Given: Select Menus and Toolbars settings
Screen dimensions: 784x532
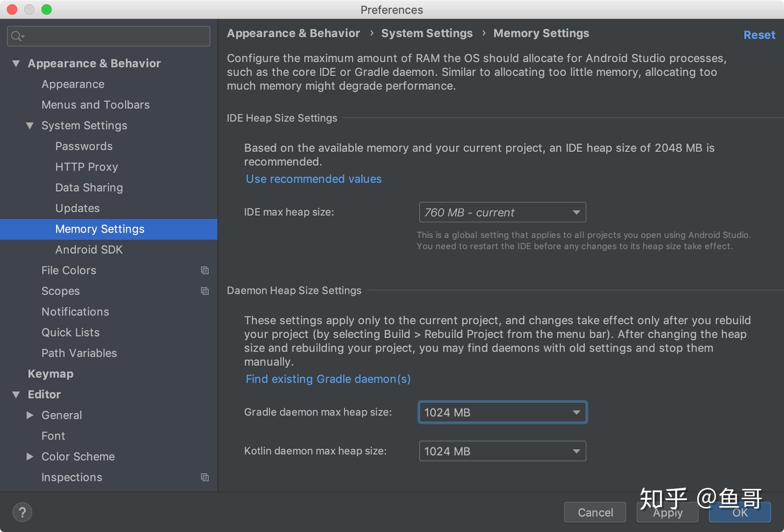Looking at the screenshot, I should tap(96, 105).
